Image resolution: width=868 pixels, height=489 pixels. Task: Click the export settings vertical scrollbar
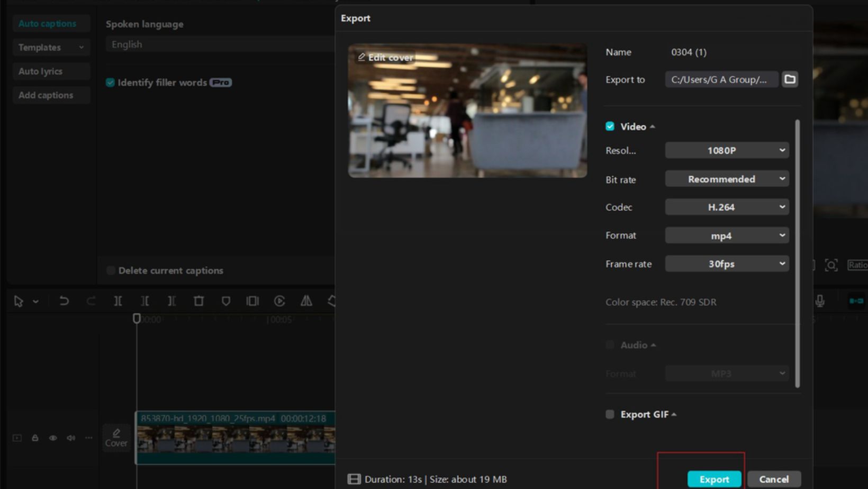tap(797, 253)
